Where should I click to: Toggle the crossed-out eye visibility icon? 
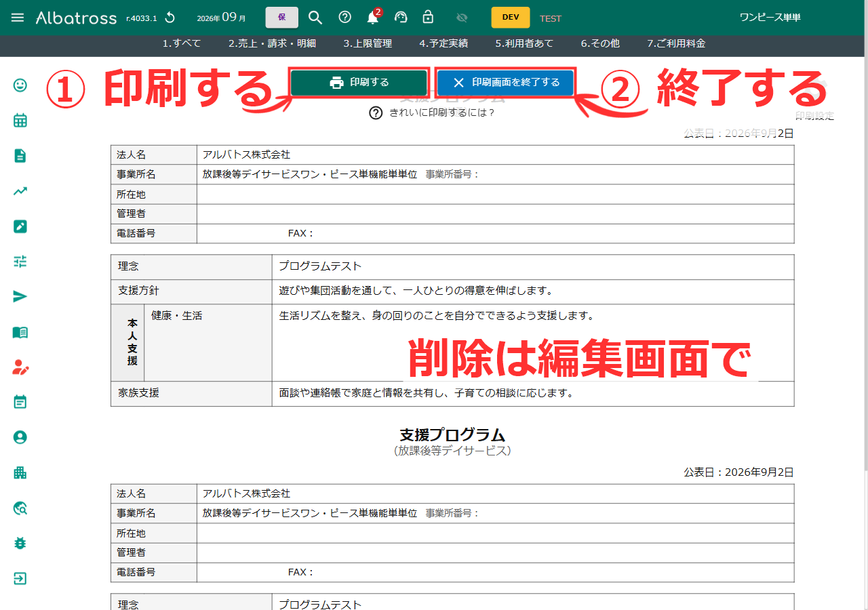click(x=462, y=18)
